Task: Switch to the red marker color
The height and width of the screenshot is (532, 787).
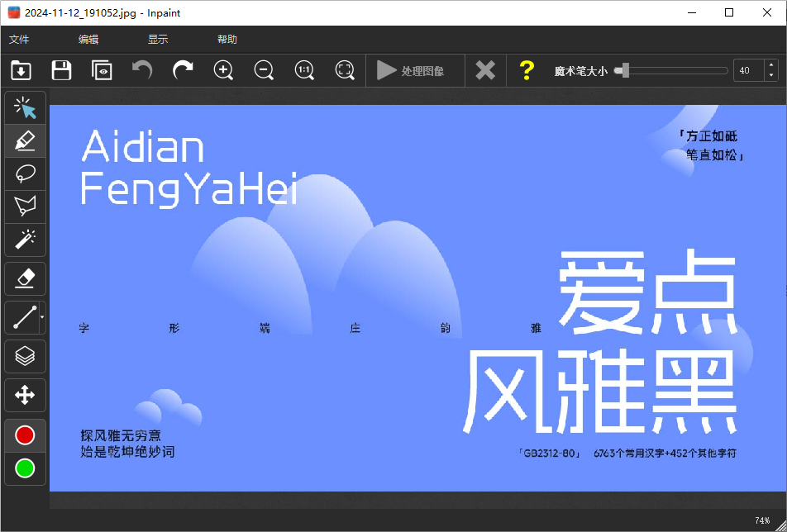Action: point(25,435)
